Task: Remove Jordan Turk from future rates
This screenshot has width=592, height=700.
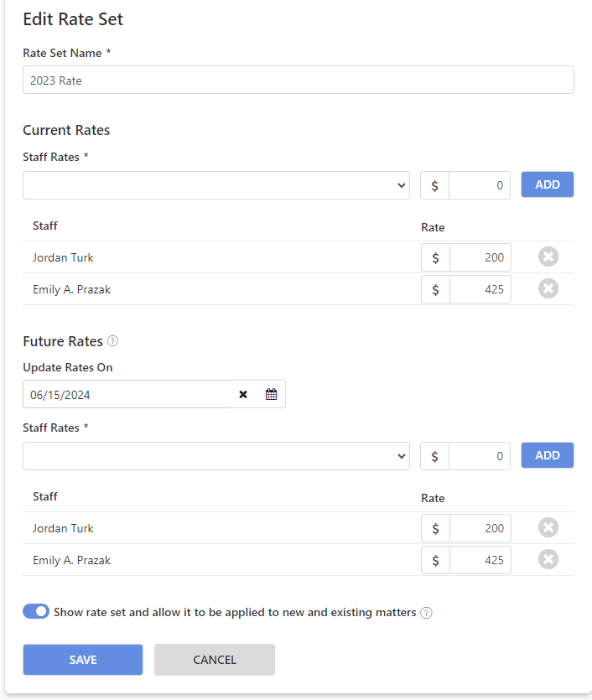Action: pyautogui.click(x=548, y=527)
